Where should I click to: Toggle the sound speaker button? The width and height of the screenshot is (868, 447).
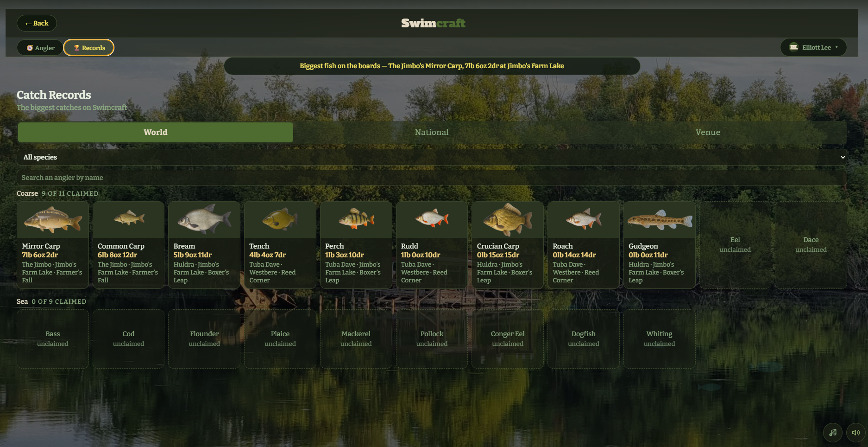point(856,433)
